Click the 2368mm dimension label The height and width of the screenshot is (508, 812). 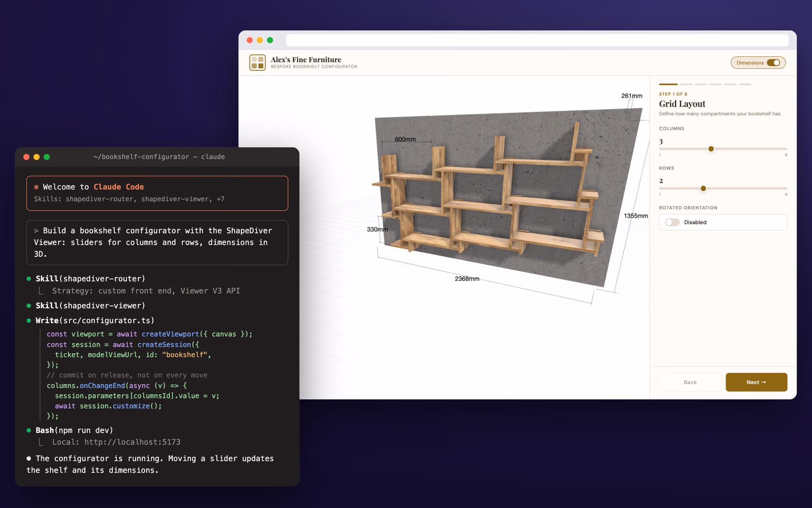point(467,279)
